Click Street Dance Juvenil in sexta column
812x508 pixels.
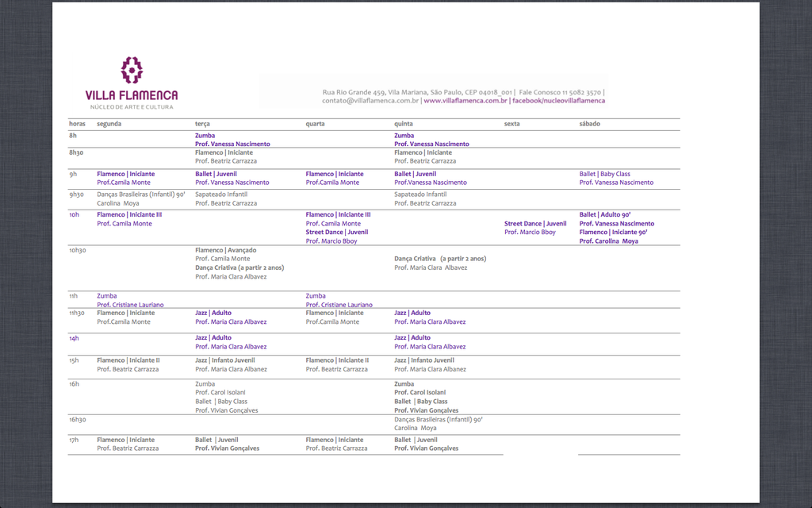pos(535,224)
